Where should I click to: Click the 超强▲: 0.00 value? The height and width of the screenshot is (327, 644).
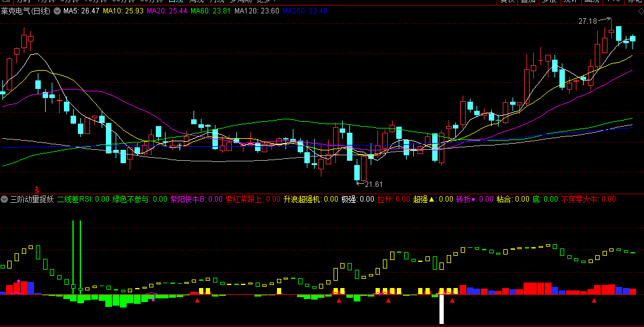point(433,199)
